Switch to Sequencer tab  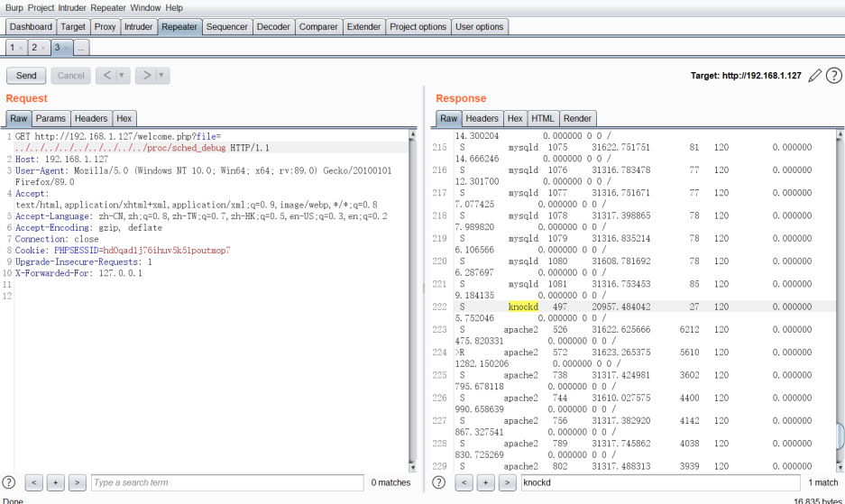pyautogui.click(x=227, y=26)
